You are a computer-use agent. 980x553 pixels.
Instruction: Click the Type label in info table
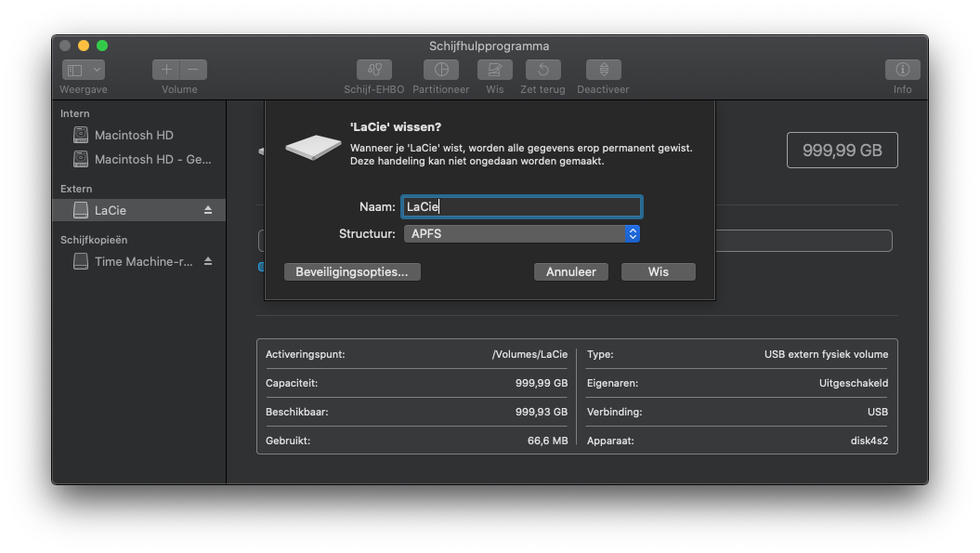coord(600,354)
